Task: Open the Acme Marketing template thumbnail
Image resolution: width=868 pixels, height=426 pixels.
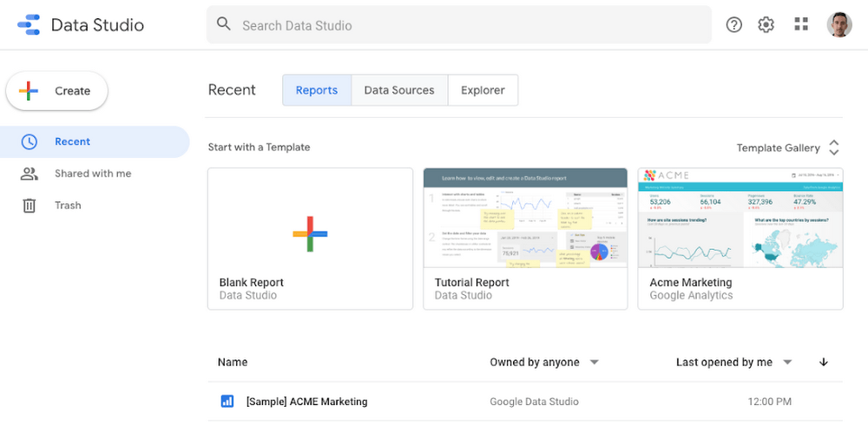Action: coord(740,218)
